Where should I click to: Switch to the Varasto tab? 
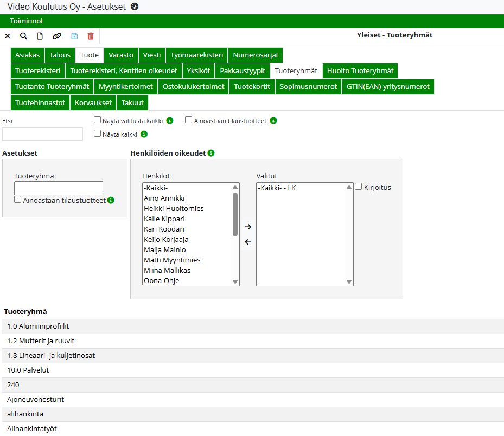tap(120, 55)
